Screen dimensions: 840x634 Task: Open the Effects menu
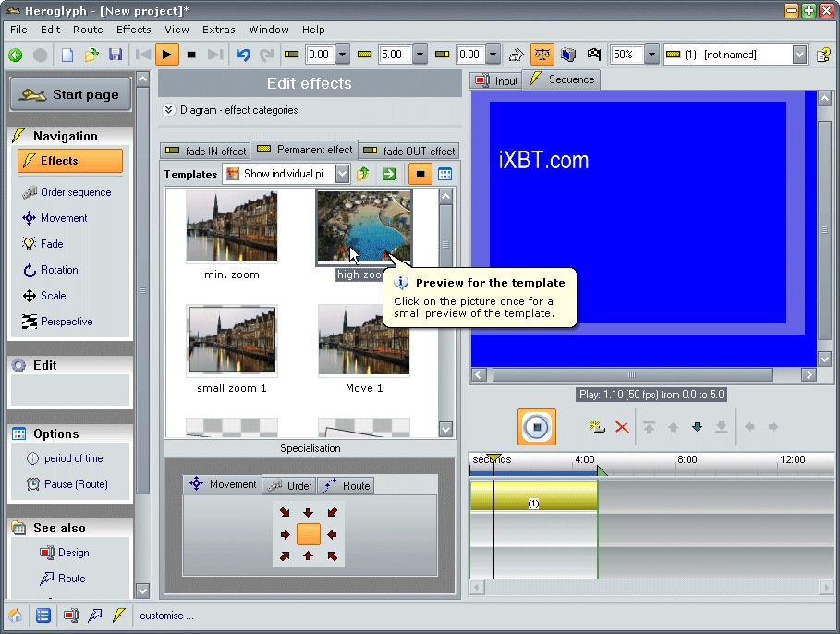(134, 30)
